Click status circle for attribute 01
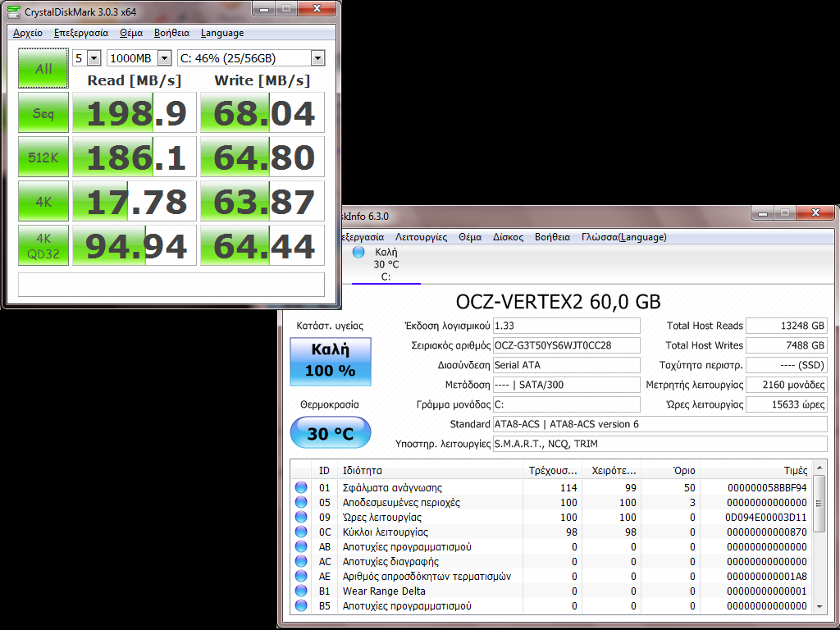840x630 pixels. click(x=301, y=487)
